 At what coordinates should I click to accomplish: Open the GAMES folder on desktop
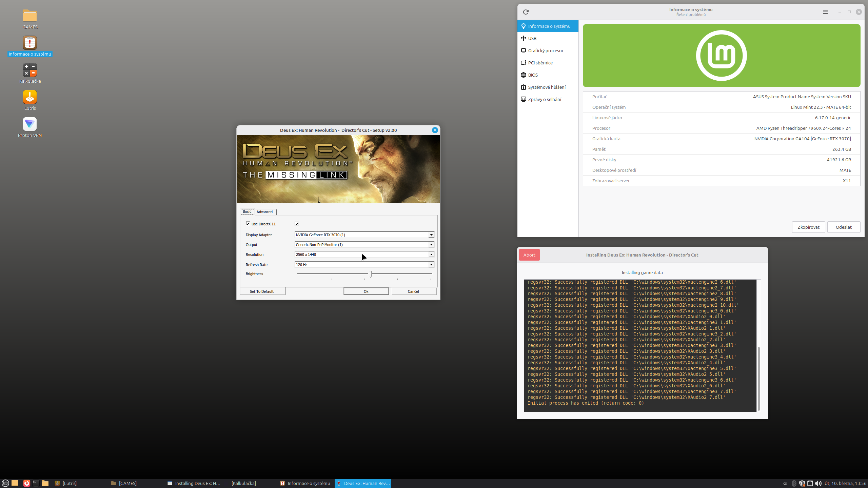coord(30,16)
